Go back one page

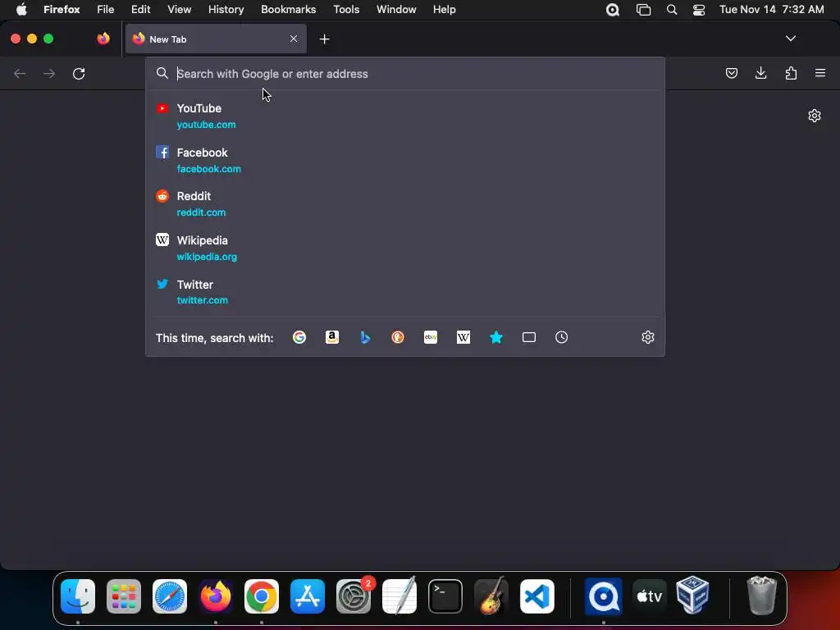(20, 73)
